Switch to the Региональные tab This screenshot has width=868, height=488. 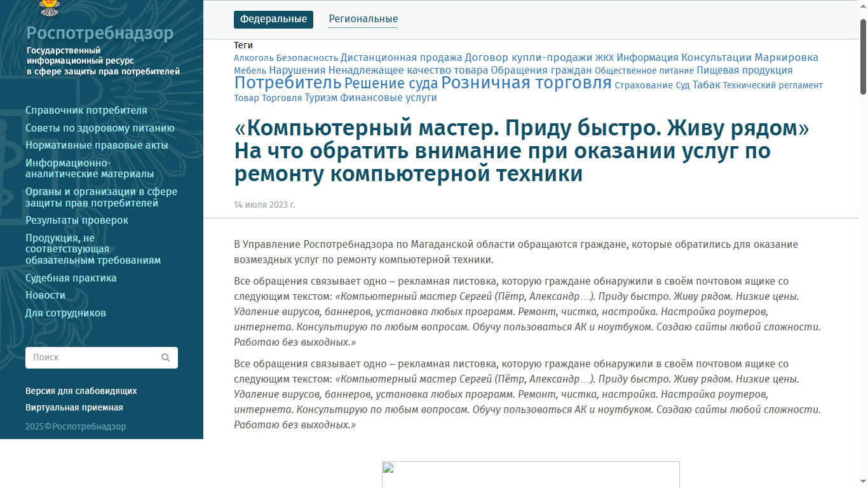(x=363, y=19)
